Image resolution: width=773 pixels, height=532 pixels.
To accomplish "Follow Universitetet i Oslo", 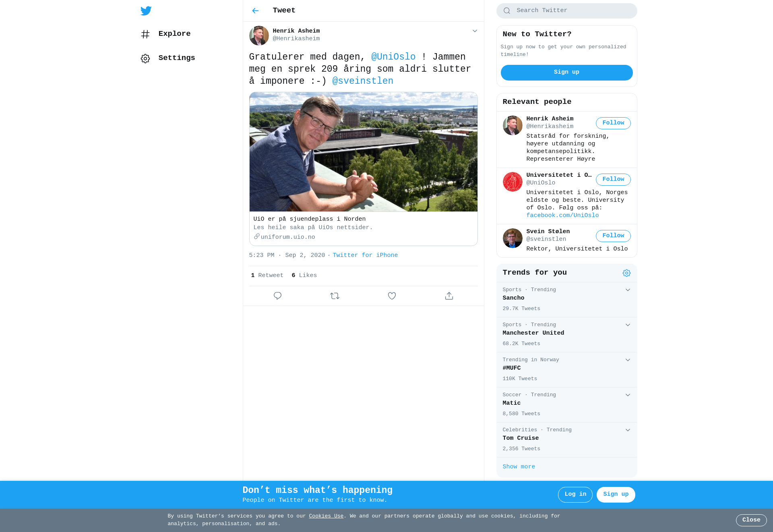I will (x=613, y=180).
